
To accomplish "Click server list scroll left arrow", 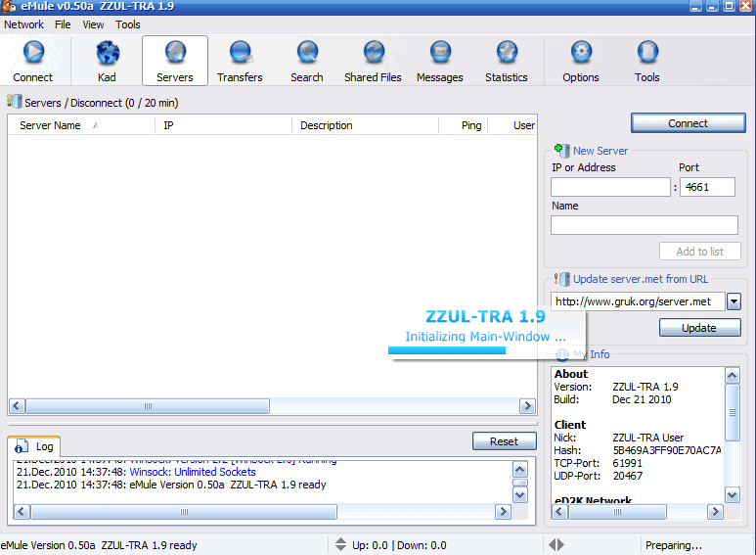I will pos(18,406).
